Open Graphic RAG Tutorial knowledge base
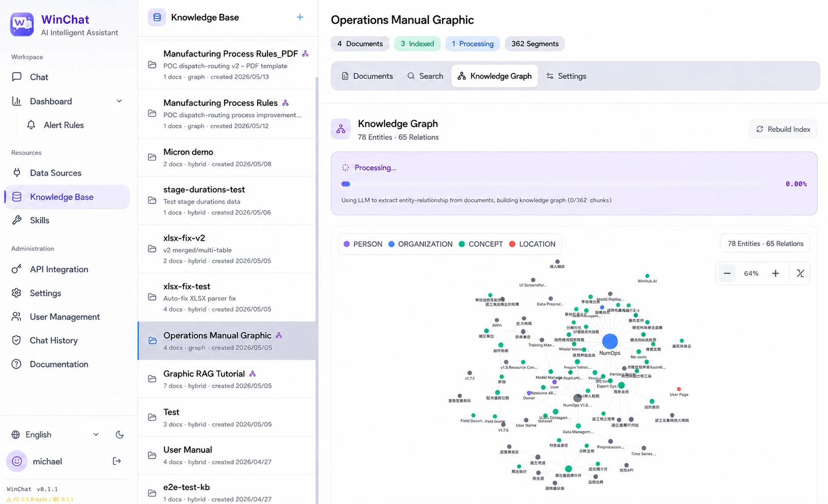 coord(227,379)
